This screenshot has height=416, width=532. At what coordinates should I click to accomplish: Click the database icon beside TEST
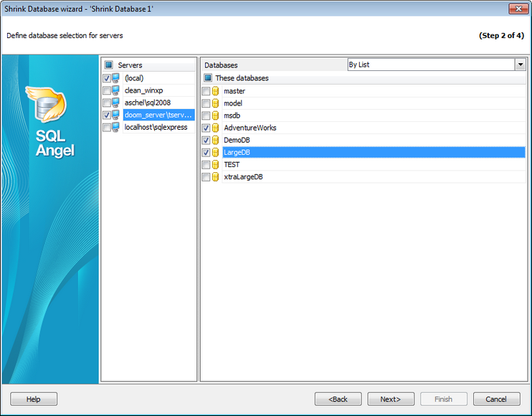pos(215,164)
